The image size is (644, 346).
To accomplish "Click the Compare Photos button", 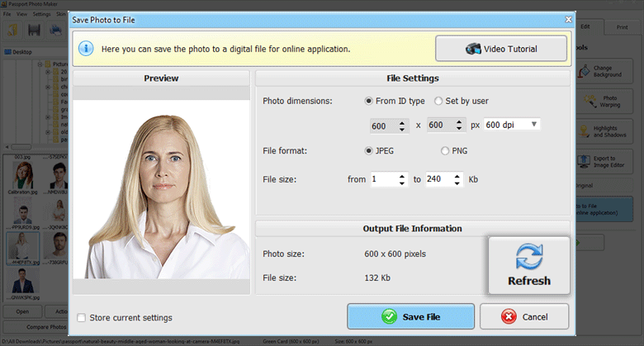I will pos(36,327).
